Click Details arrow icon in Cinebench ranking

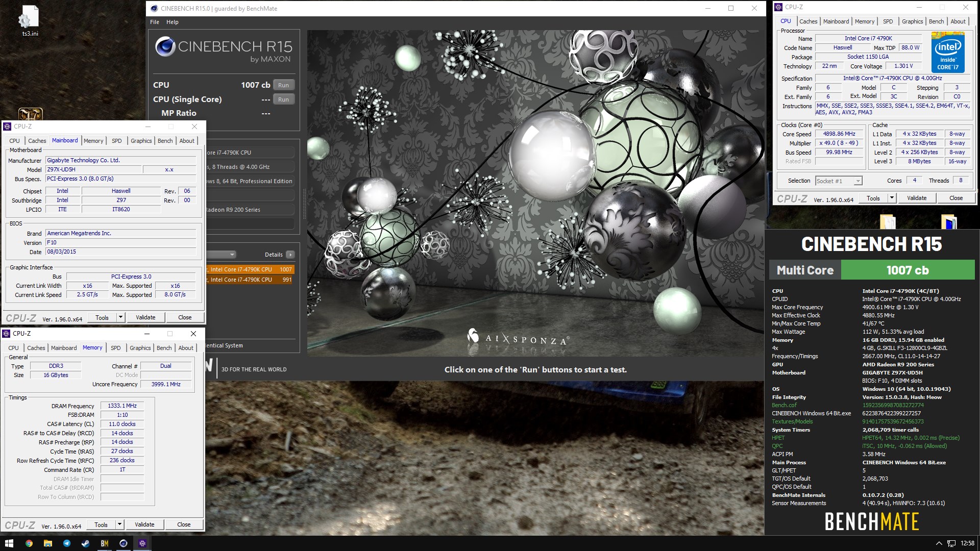click(x=290, y=255)
